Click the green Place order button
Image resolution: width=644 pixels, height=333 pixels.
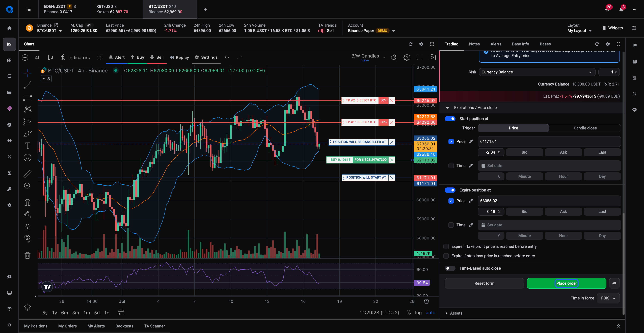pos(567,283)
